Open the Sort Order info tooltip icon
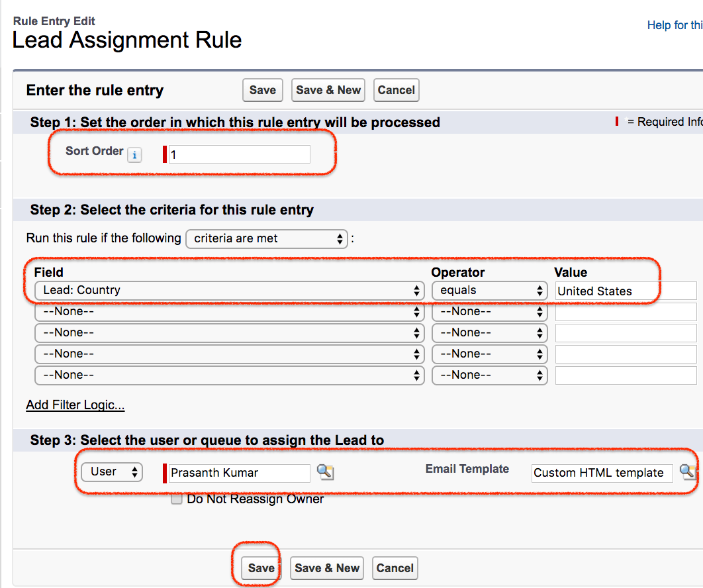Image resolution: width=703 pixels, height=588 pixels. pyautogui.click(x=134, y=154)
